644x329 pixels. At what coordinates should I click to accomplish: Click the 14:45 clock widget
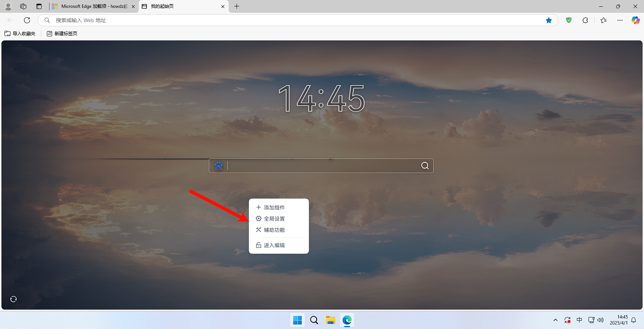(x=321, y=99)
